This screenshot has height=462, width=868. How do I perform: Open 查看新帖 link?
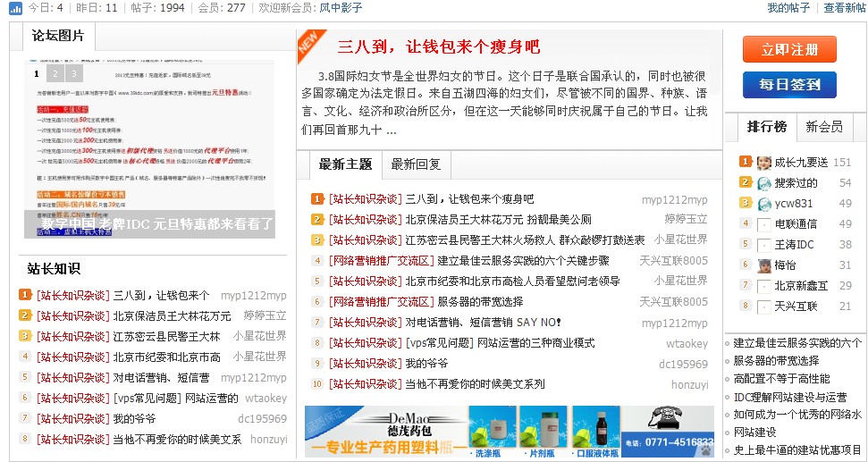844,8
